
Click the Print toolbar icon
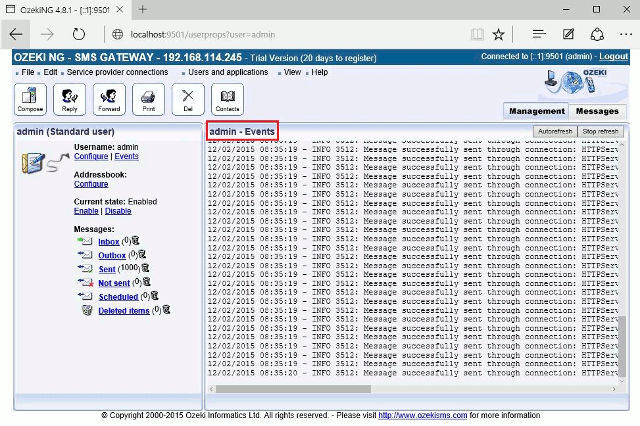point(149,99)
